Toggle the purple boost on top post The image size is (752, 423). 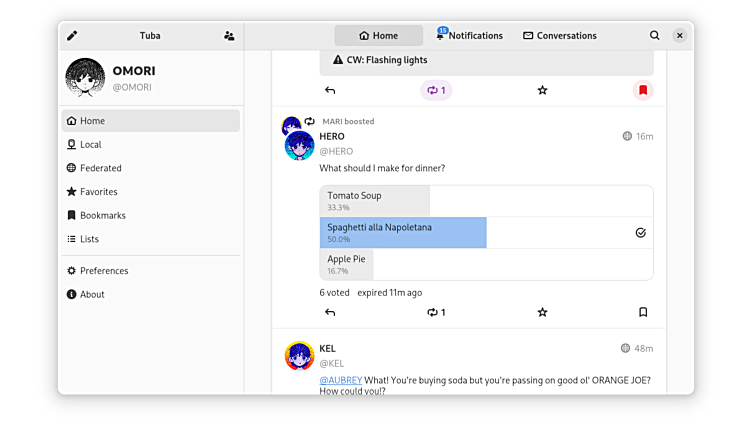(x=436, y=90)
